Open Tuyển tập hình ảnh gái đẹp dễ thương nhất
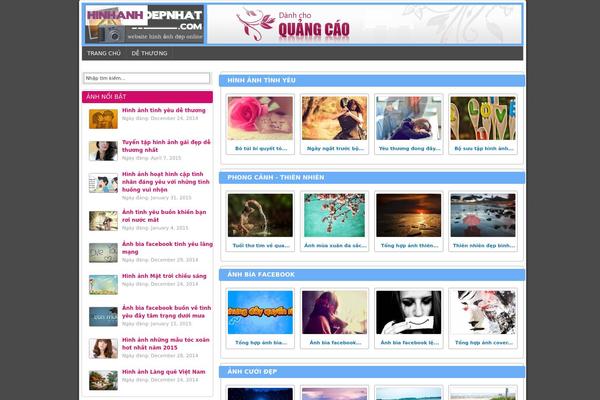This screenshot has width=600, height=400. [166, 146]
